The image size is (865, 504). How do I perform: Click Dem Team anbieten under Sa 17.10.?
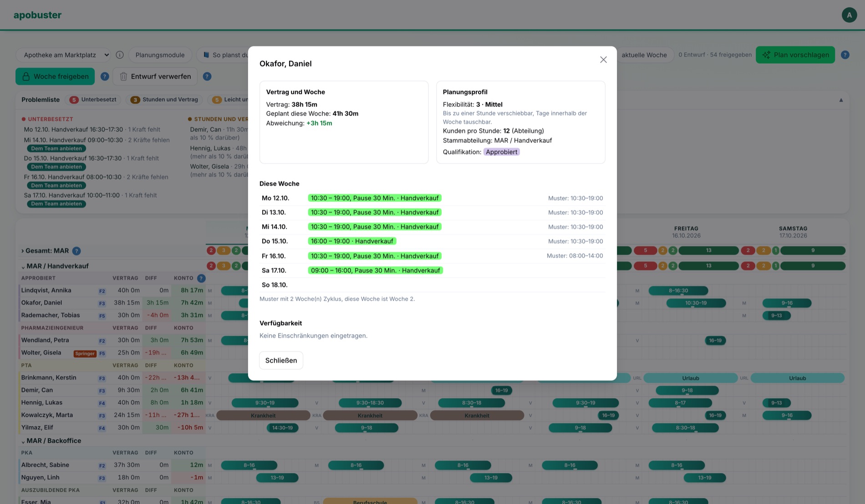point(56,204)
